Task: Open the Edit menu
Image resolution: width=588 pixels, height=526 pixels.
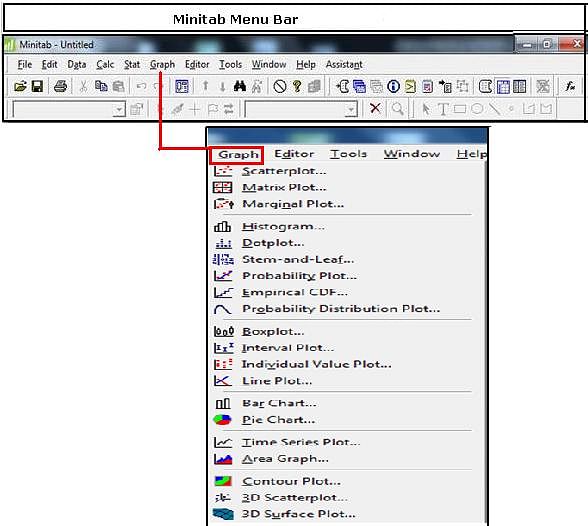Action: (x=49, y=64)
